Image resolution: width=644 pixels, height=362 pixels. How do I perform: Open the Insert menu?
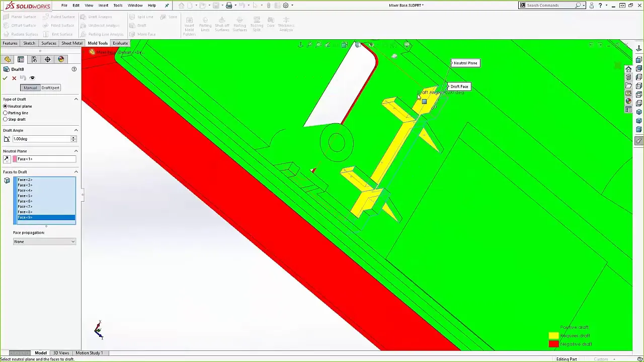pyautogui.click(x=103, y=5)
